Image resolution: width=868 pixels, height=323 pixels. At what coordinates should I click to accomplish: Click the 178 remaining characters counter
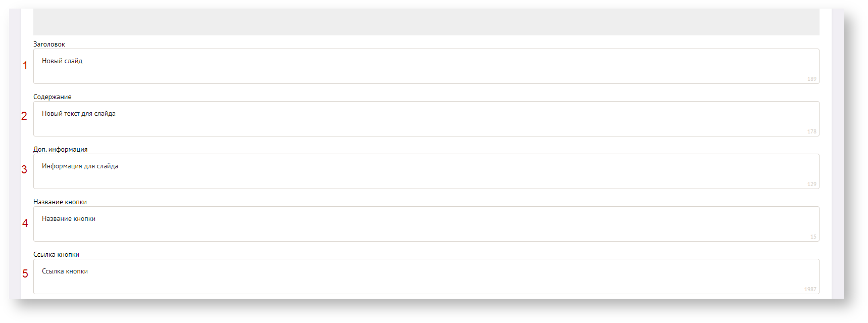click(x=811, y=131)
